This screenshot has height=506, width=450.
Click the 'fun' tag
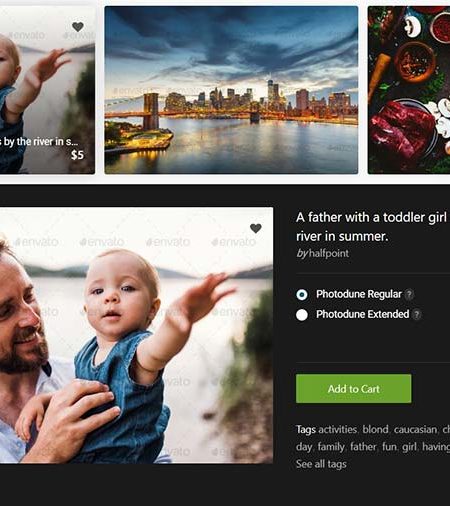pos(389,446)
